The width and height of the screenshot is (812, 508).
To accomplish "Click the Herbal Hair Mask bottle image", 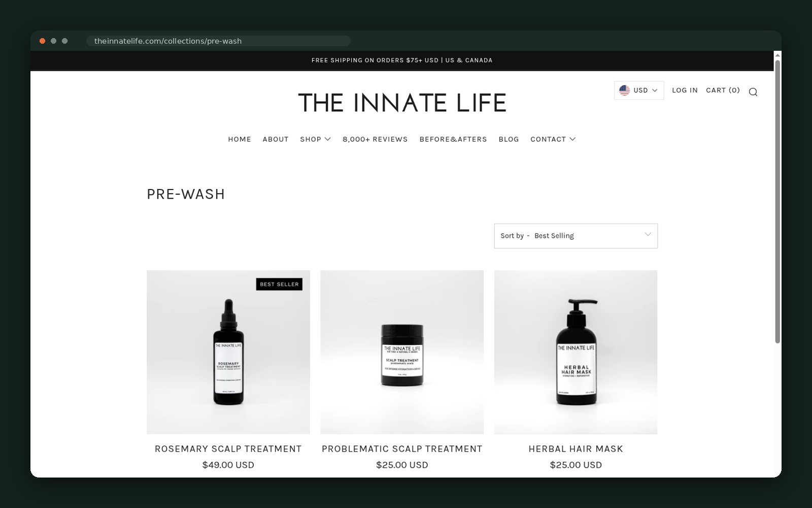I will click(x=576, y=352).
